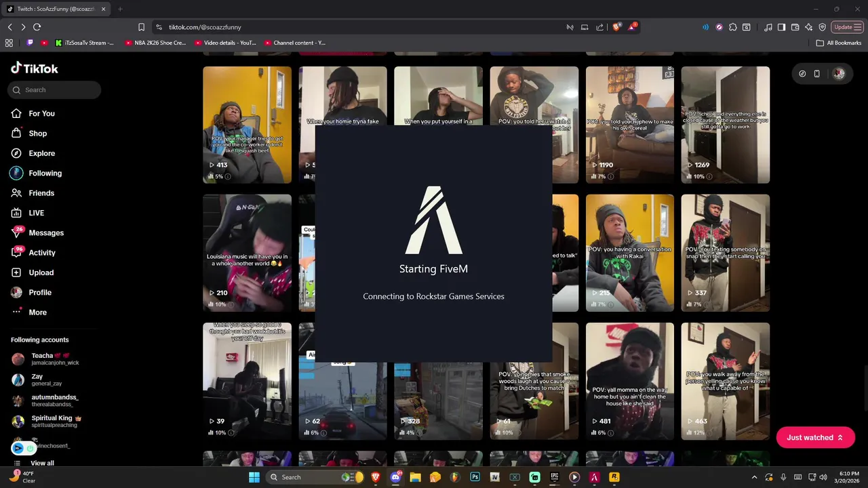Open the Channel content bookmark

[x=294, y=43]
